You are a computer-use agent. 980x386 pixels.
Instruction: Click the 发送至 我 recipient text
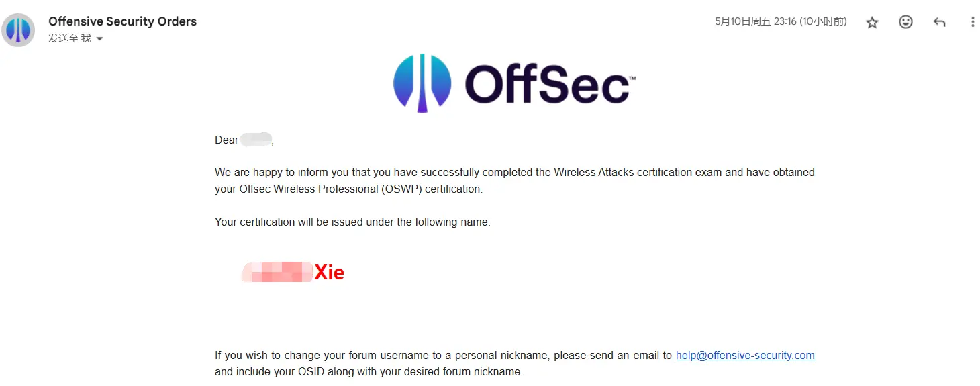point(69,39)
